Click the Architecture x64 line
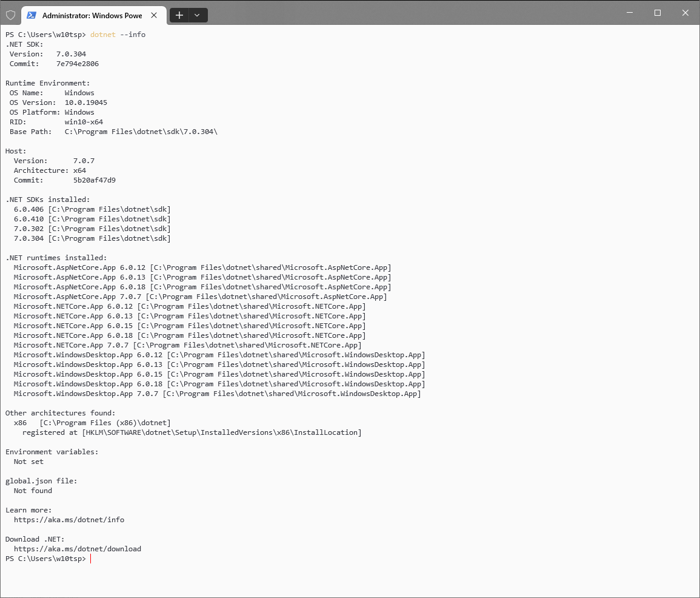 [50, 170]
